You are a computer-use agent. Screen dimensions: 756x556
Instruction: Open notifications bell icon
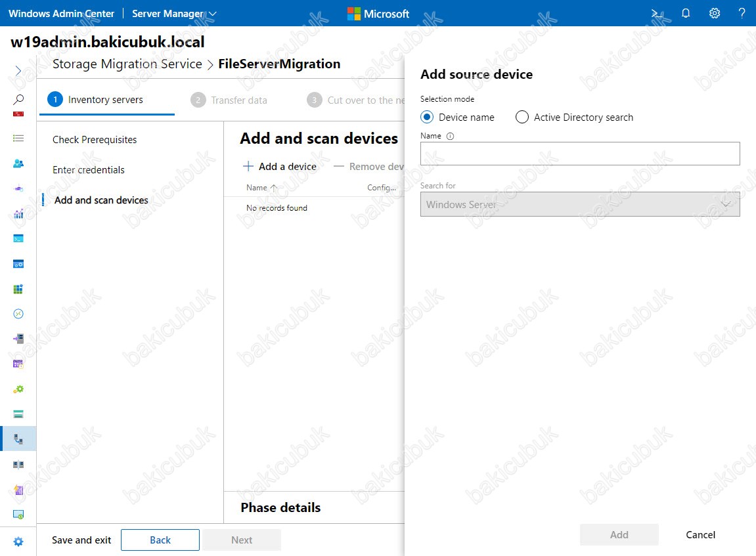click(x=686, y=13)
